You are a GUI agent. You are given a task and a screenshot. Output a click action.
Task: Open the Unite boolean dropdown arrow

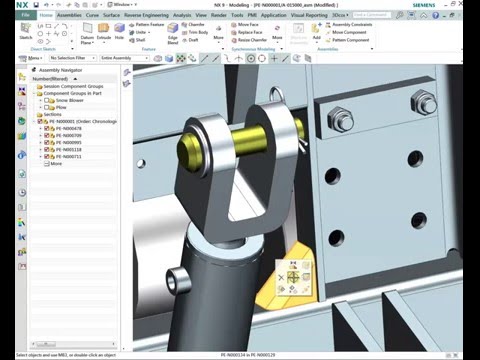(149, 32)
